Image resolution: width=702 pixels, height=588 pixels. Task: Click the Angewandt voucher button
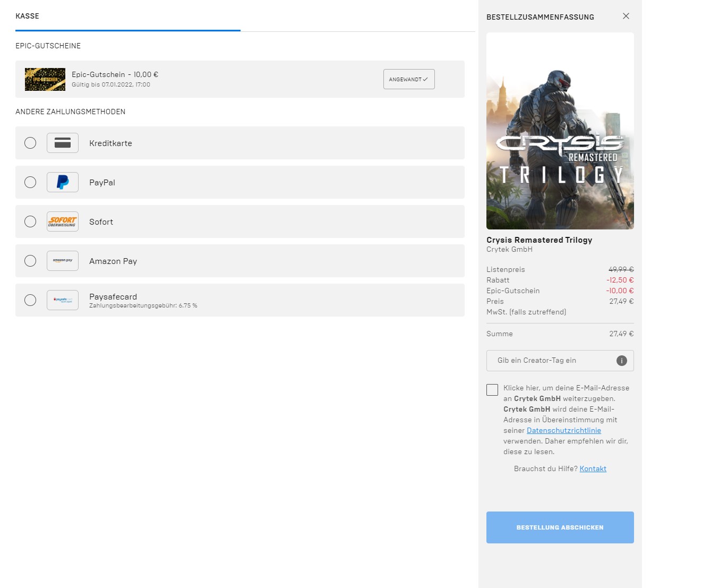tap(409, 79)
